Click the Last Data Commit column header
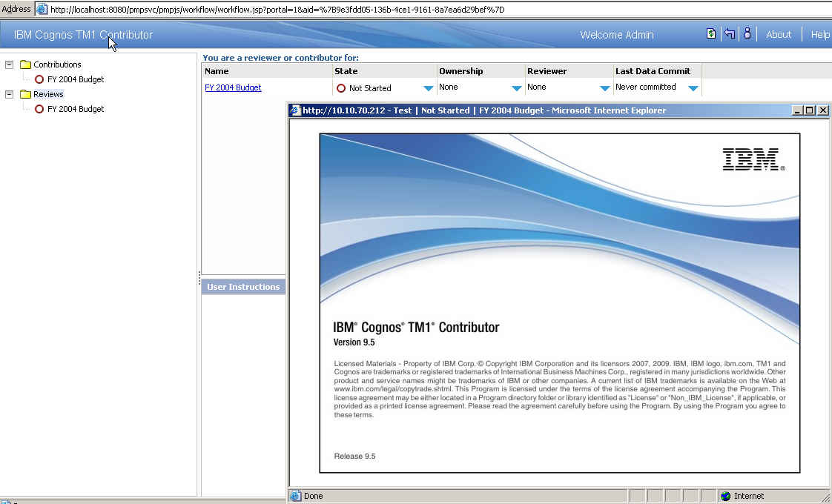832x504 pixels. 658,71
